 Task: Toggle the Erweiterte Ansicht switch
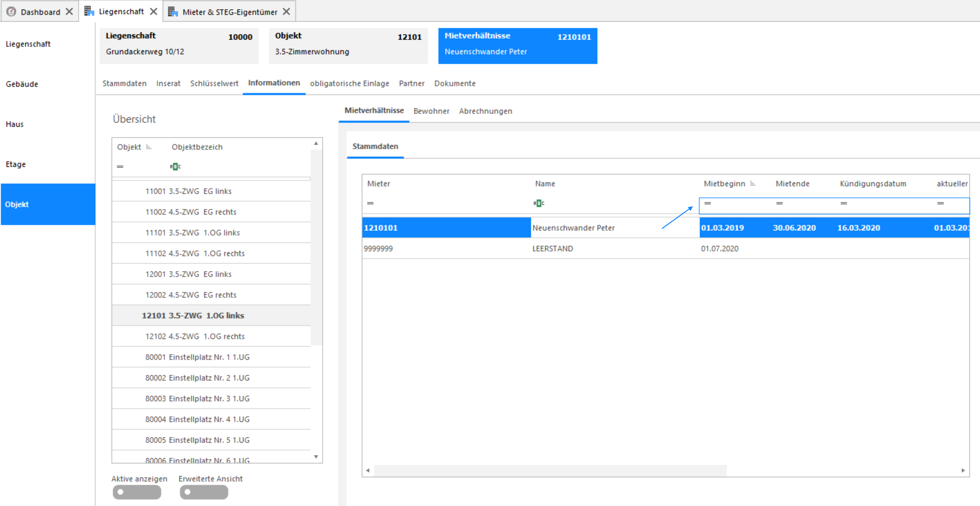[x=204, y=492]
